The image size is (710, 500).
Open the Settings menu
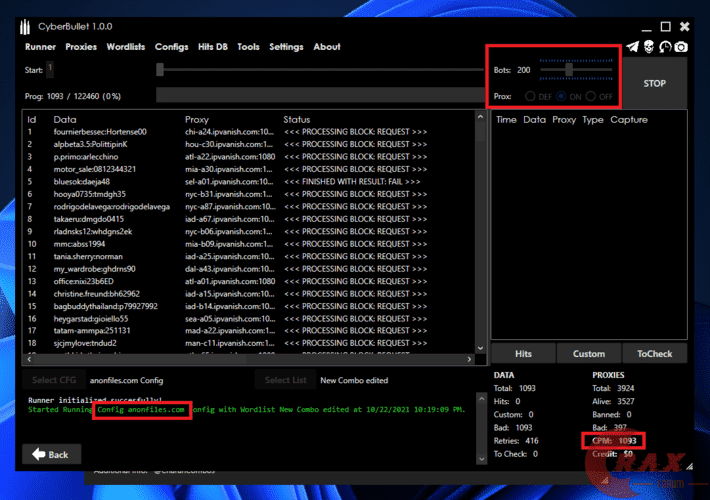pyautogui.click(x=286, y=47)
